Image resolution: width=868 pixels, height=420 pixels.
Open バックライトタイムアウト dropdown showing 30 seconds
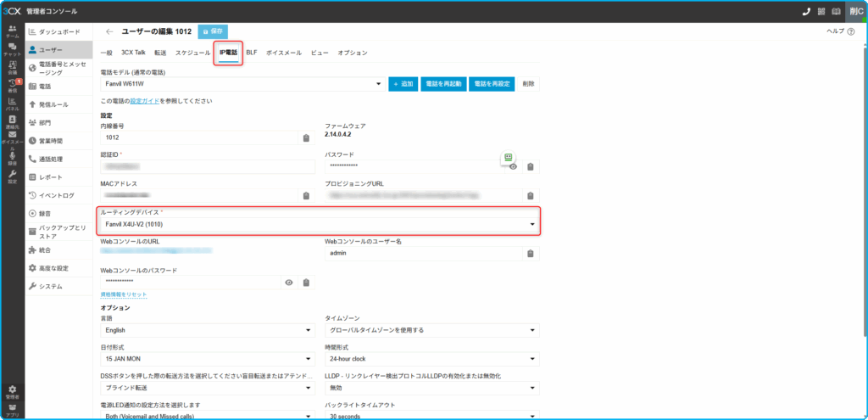(x=431, y=416)
